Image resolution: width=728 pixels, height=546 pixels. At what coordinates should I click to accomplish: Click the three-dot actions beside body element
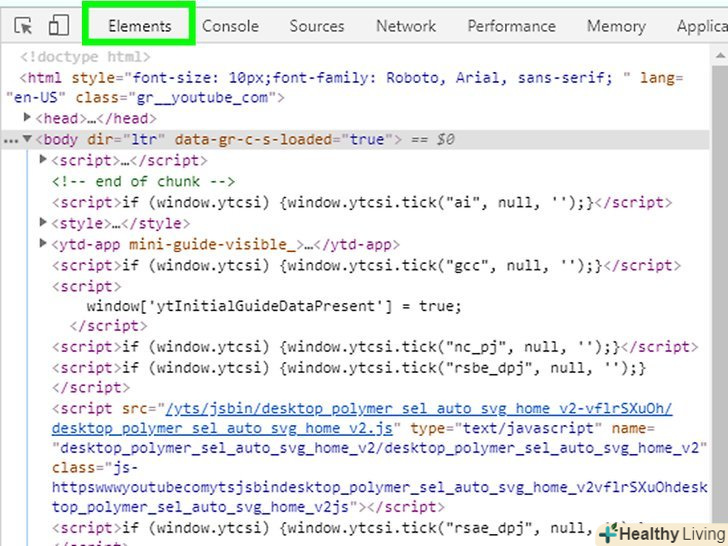[11, 140]
